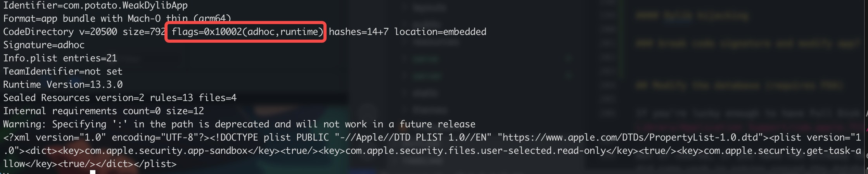Select the TeamIdentifier=not set line
Image resolution: width=868 pixels, height=174 pixels.
coord(63,71)
